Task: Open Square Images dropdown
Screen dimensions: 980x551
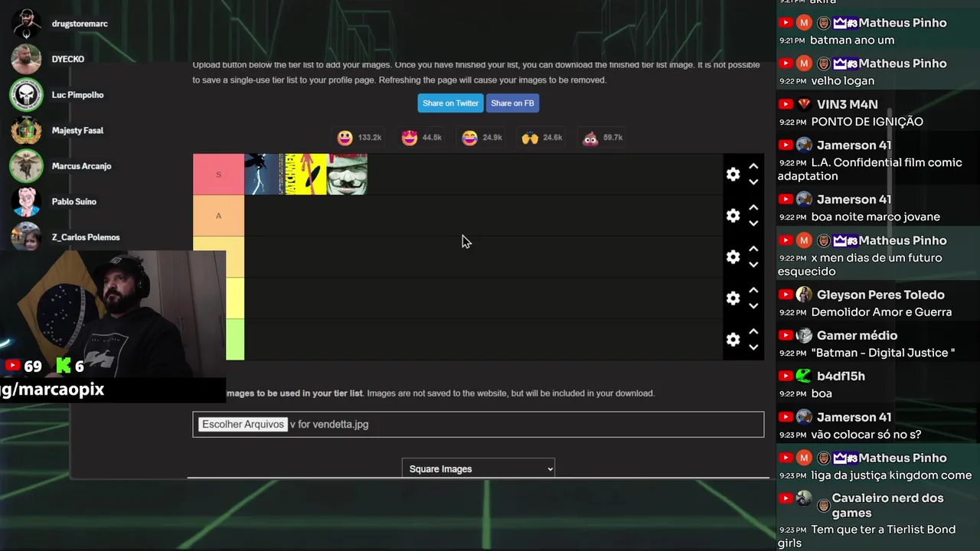Action: [479, 468]
